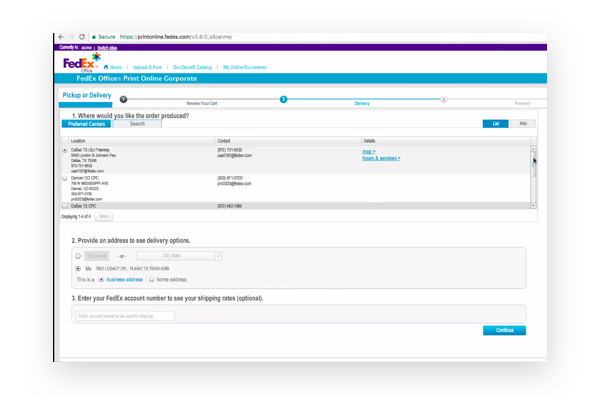Open DocStore Catalog menu

pyautogui.click(x=192, y=67)
